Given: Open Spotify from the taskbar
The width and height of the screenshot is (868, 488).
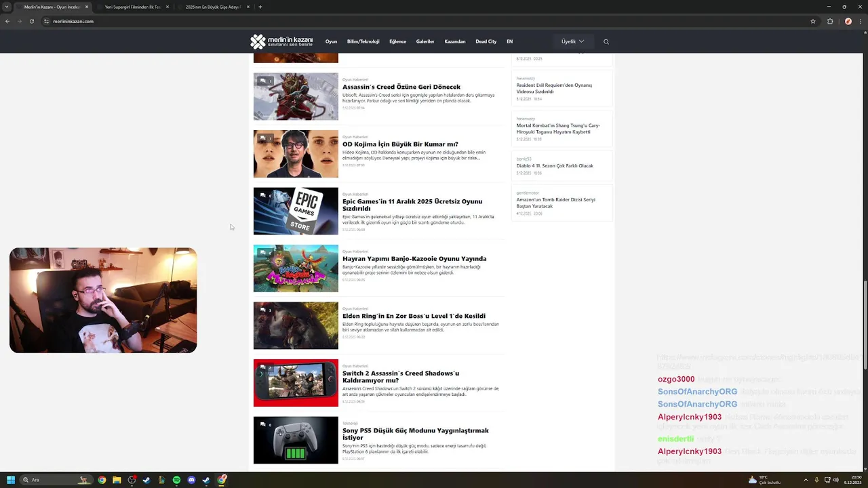Looking at the screenshot, I should tap(176, 480).
